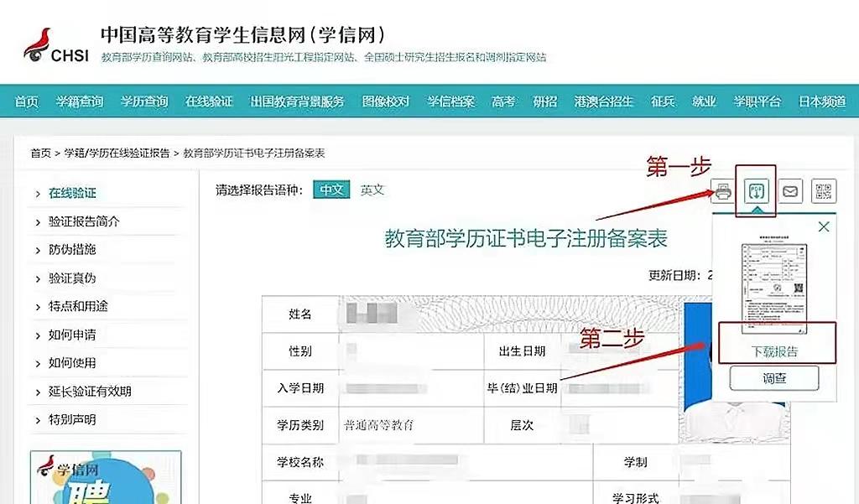Viewport: 859px width, 504px height.
Task: Click the 调查 button
Action: coord(774,378)
